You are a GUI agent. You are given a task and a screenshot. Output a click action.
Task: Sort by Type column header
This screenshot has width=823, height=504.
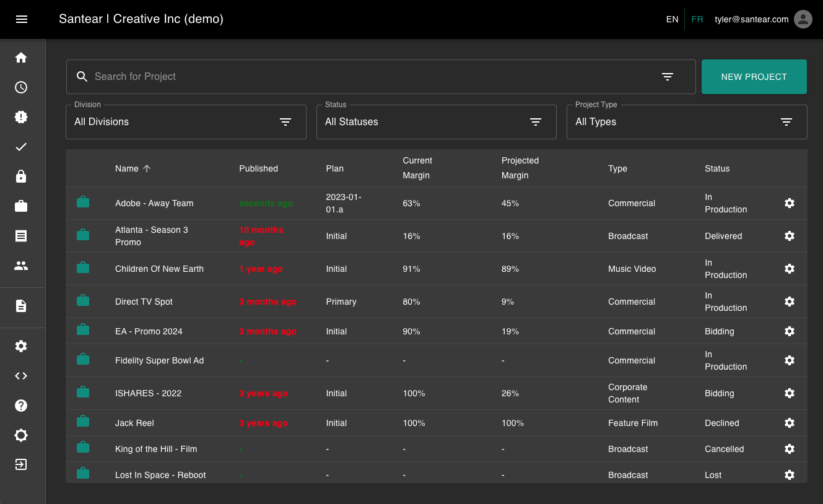[617, 168]
